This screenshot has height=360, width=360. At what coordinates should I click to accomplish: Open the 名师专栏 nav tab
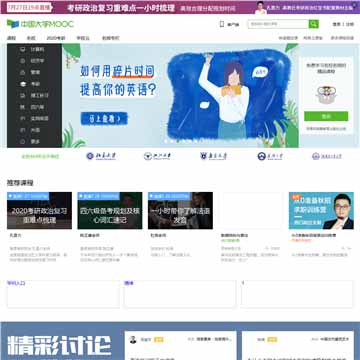pos(110,38)
